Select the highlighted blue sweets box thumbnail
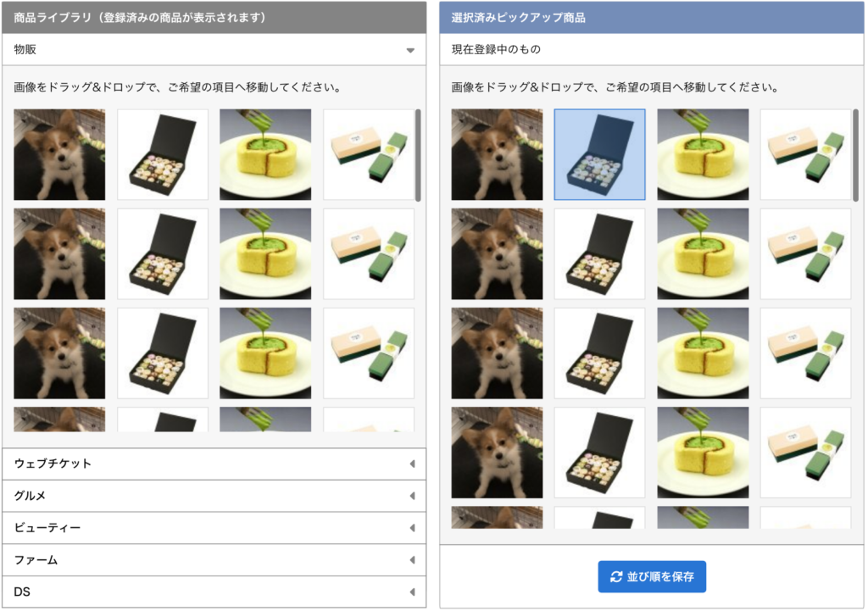Image resolution: width=868 pixels, height=611 pixels. coord(599,154)
